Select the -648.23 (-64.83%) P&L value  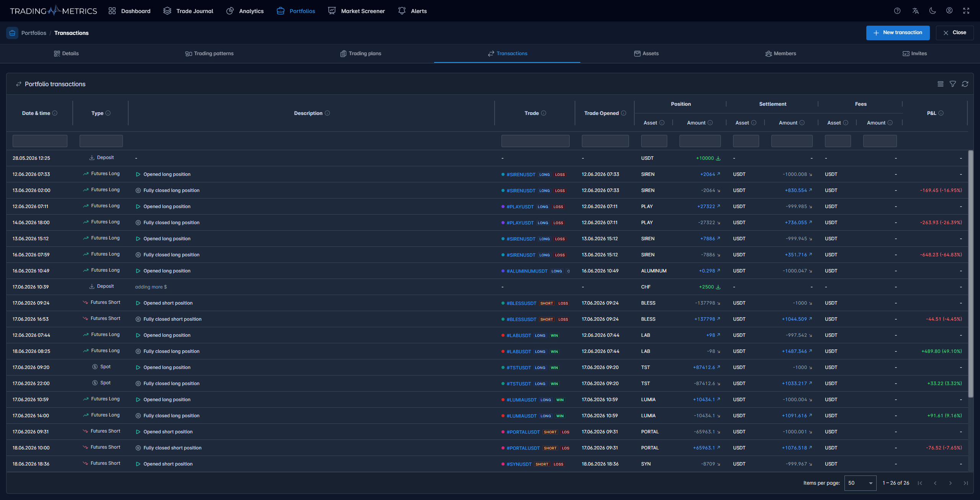[941, 255]
